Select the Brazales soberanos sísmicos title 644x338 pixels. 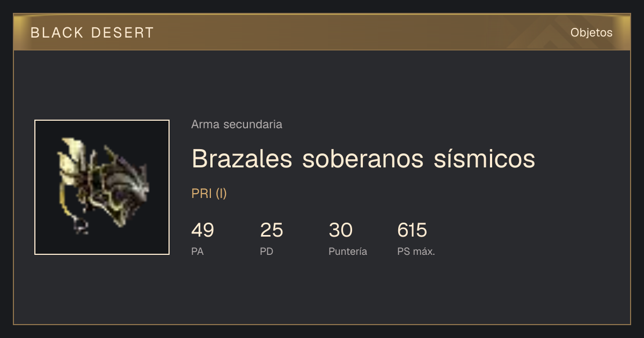tap(363, 159)
